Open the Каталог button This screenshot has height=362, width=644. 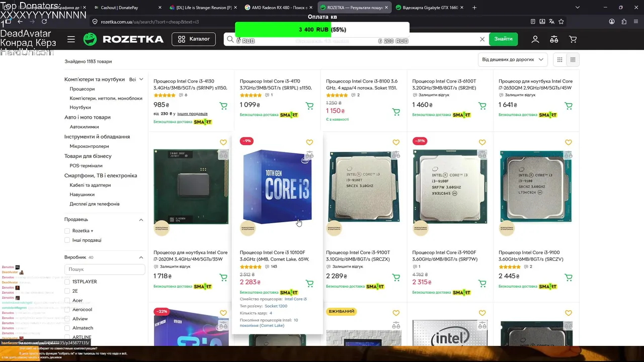pos(194,39)
